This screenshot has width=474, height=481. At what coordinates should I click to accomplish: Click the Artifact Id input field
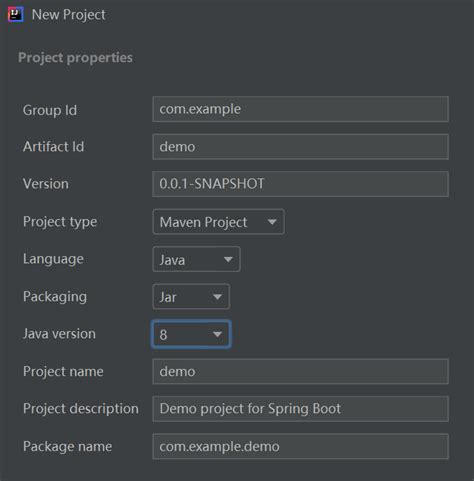pyautogui.click(x=301, y=147)
